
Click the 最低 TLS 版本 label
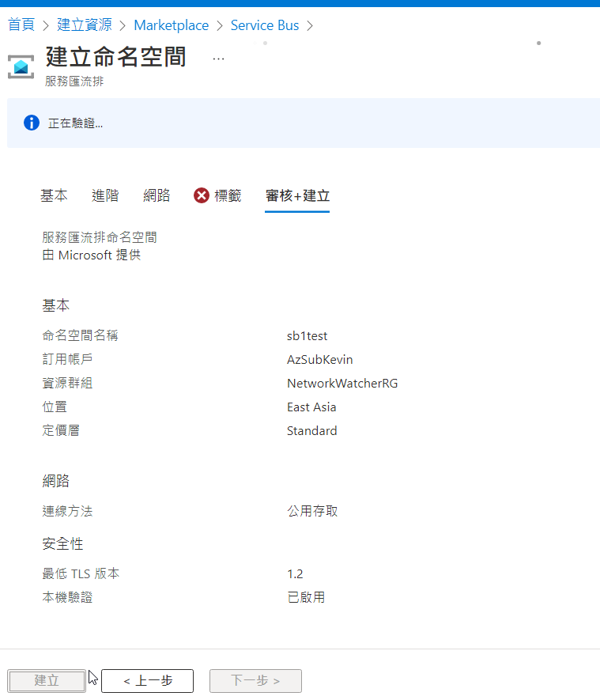81,573
